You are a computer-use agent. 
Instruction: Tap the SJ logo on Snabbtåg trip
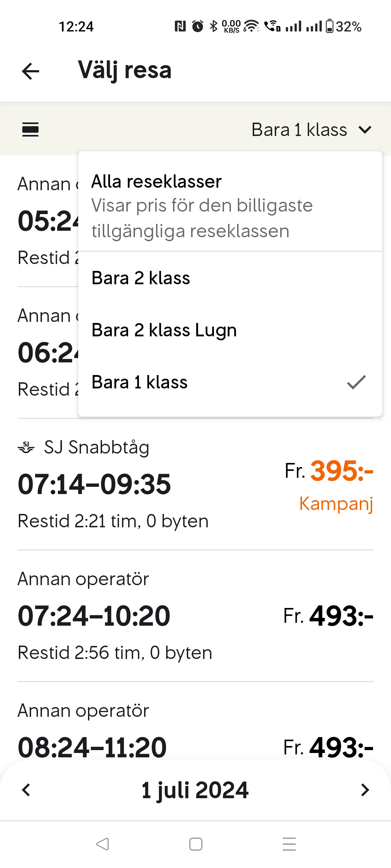(x=26, y=448)
